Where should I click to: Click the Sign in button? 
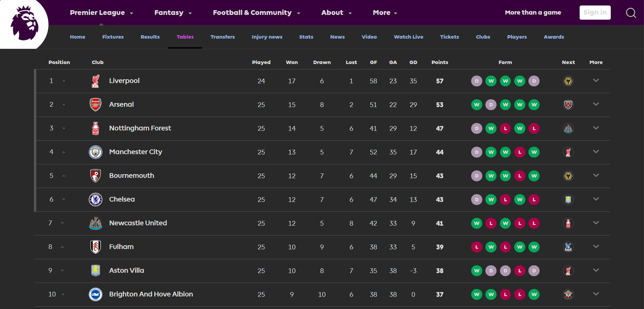pyautogui.click(x=595, y=13)
